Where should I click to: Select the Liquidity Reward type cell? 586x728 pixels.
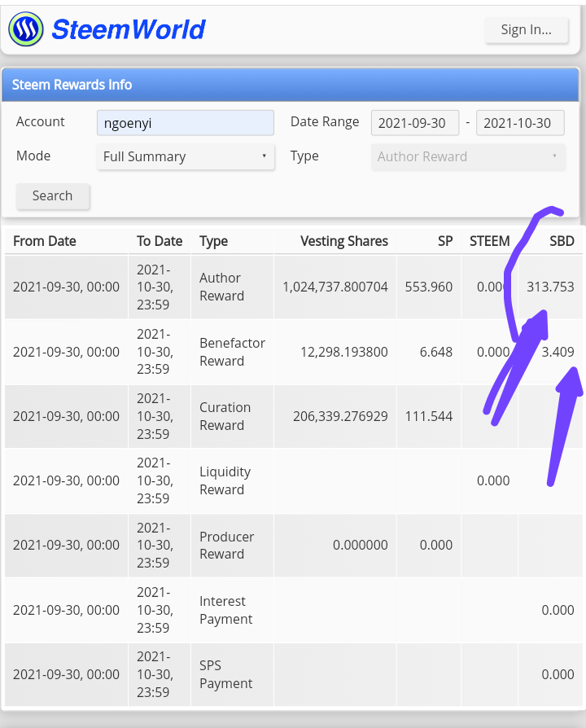[232, 480]
